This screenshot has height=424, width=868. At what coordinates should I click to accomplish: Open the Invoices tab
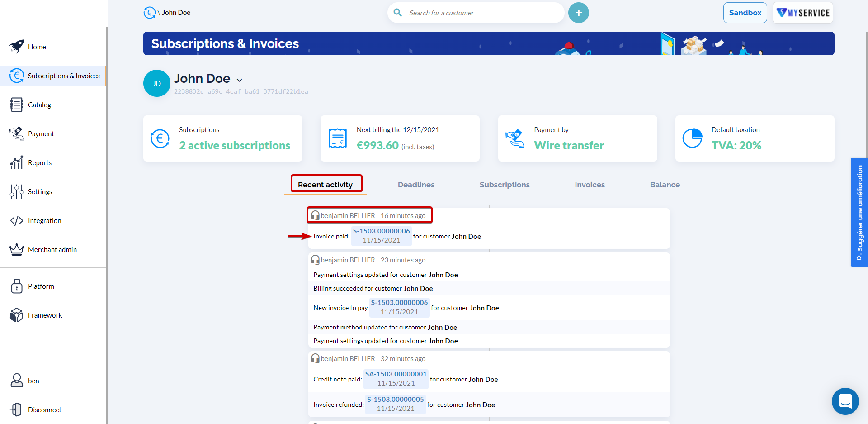click(x=590, y=185)
